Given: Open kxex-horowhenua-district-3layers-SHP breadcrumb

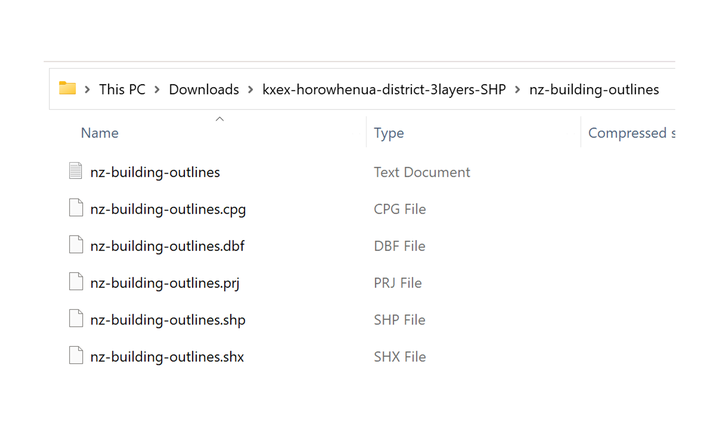Looking at the screenshot, I should coord(384,89).
